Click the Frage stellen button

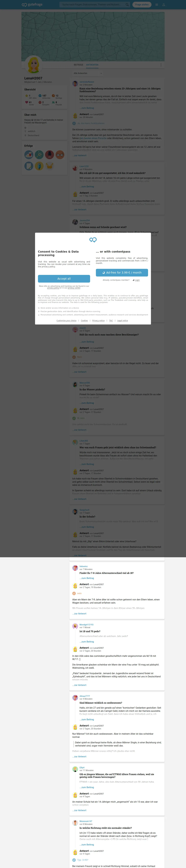tap(142, 5)
